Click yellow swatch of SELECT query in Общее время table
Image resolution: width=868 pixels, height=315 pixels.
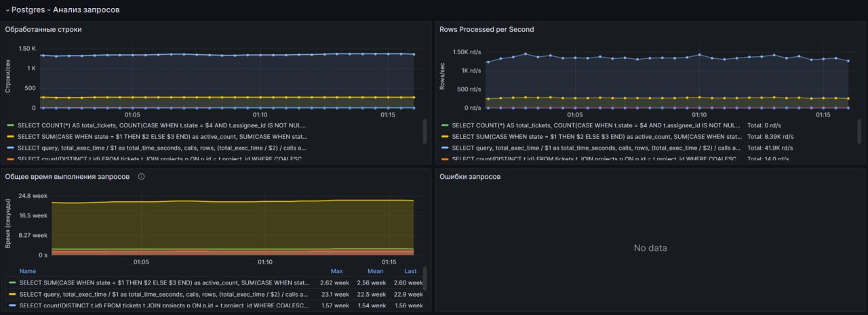[x=12, y=294]
